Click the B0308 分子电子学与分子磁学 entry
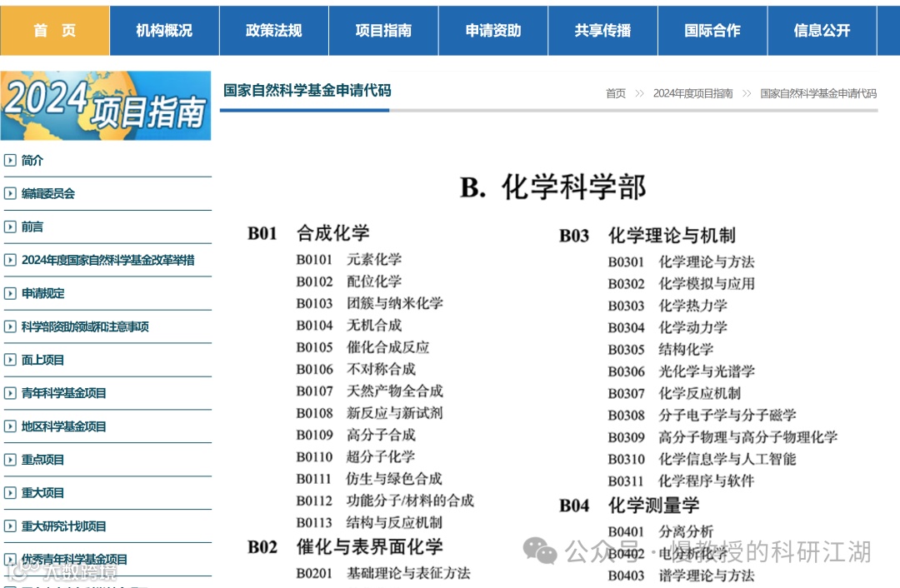 pos(702,415)
